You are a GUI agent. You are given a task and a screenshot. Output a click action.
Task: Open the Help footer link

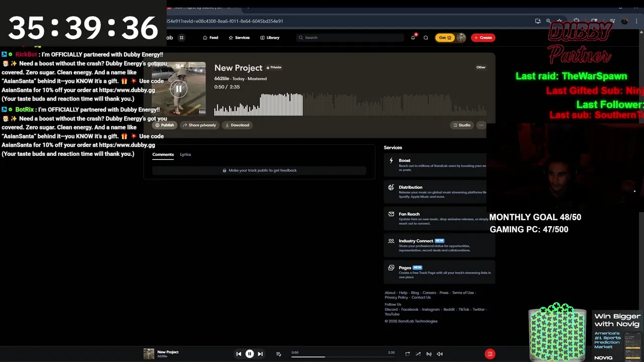click(x=404, y=293)
